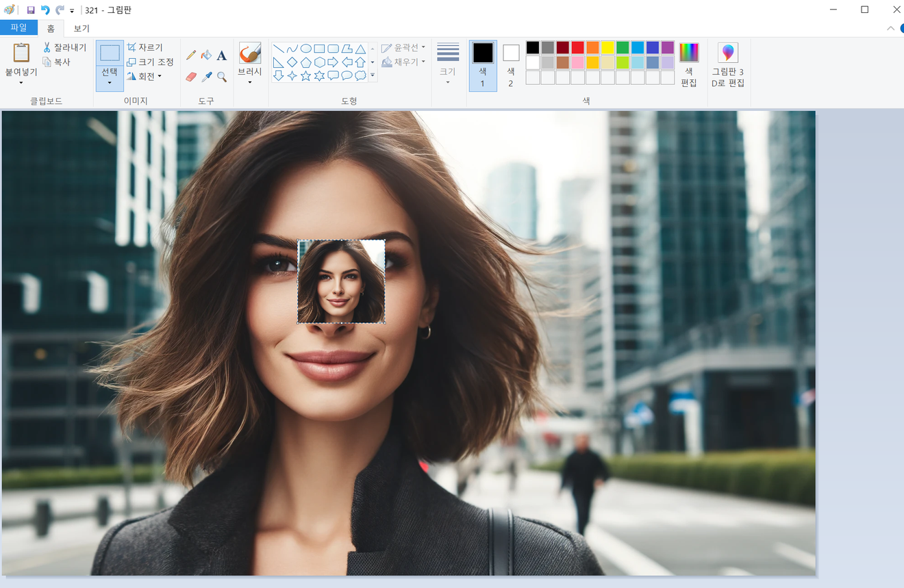Click the Paste clipboard icon
904x588 pixels.
[x=21, y=53]
